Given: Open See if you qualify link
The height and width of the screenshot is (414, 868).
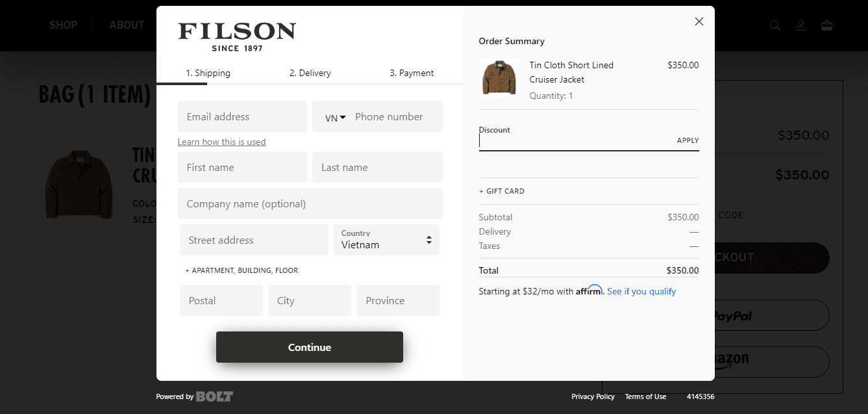Looking at the screenshot, I should click(641, 291).
